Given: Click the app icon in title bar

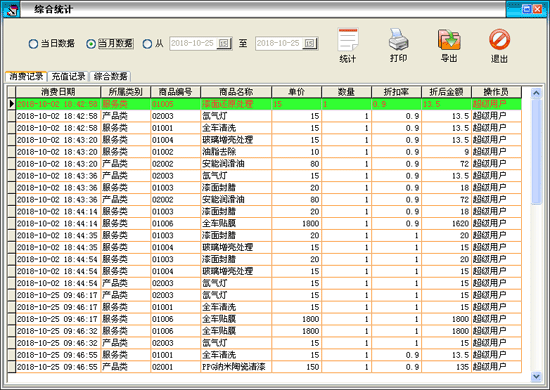Looking at the screenshot, I should (x=11, y=9).
